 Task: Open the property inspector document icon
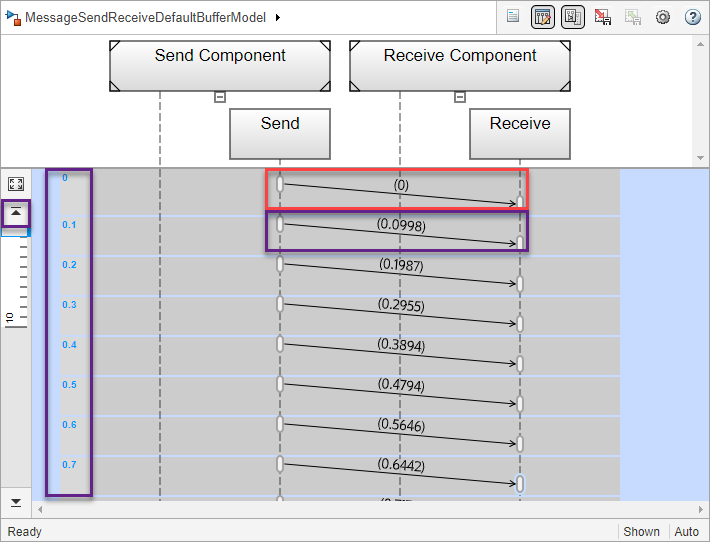(513, 17)
